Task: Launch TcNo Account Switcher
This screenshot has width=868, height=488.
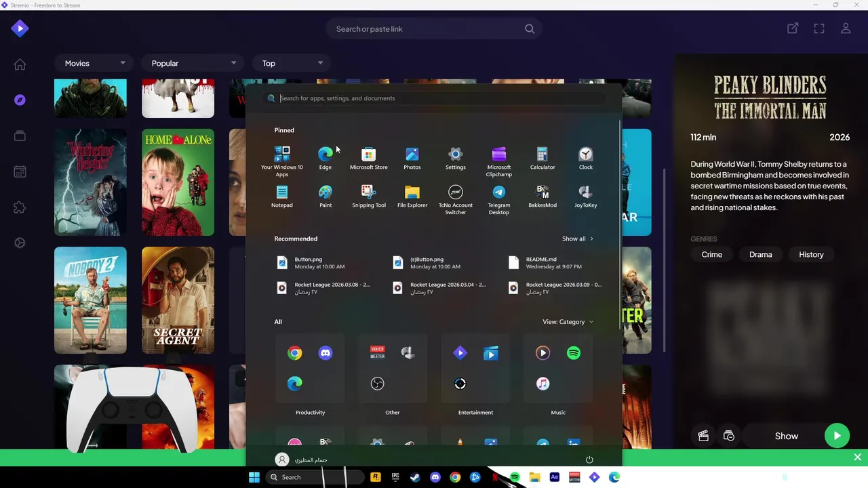Action: (x=456, y=200)
